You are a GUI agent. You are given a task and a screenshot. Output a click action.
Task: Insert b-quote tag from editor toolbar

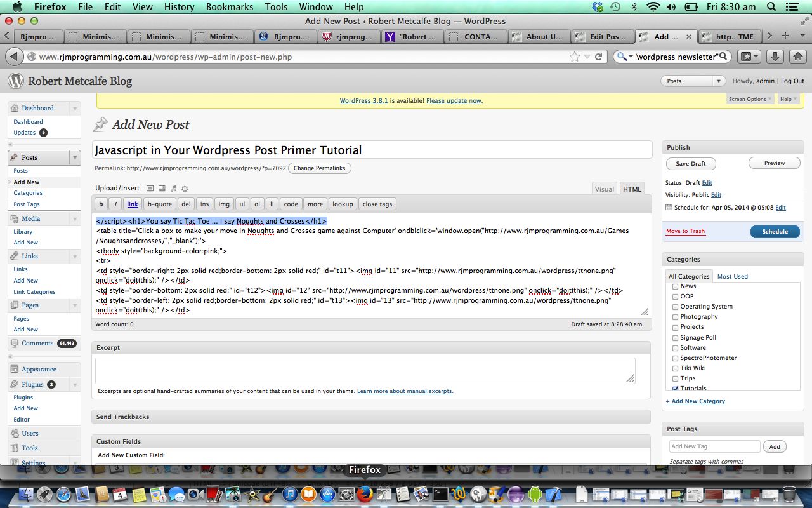tap(160, 204)
